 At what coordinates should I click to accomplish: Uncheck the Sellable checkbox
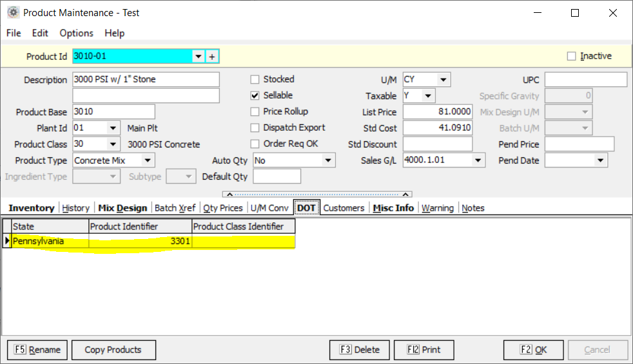[255, 95]
